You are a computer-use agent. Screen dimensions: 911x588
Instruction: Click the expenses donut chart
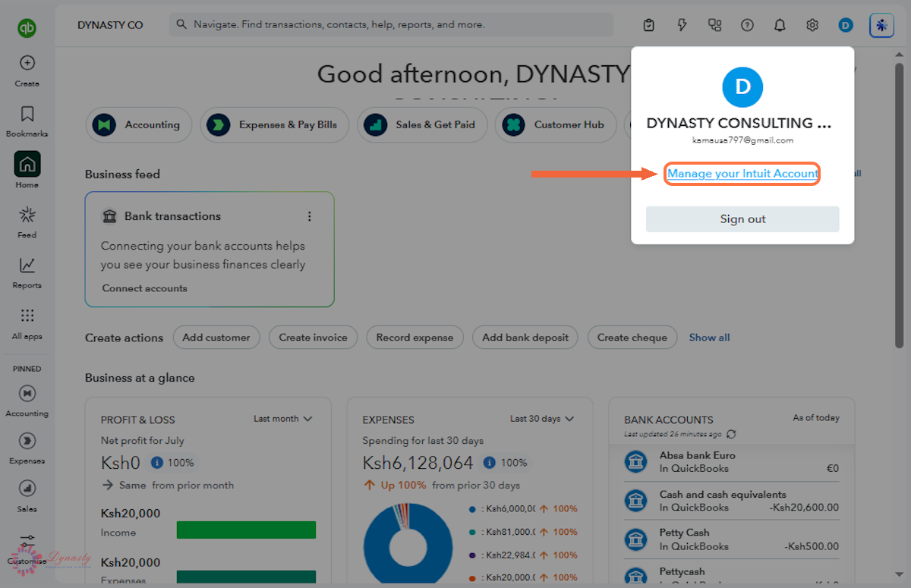[x=408, y=542]
